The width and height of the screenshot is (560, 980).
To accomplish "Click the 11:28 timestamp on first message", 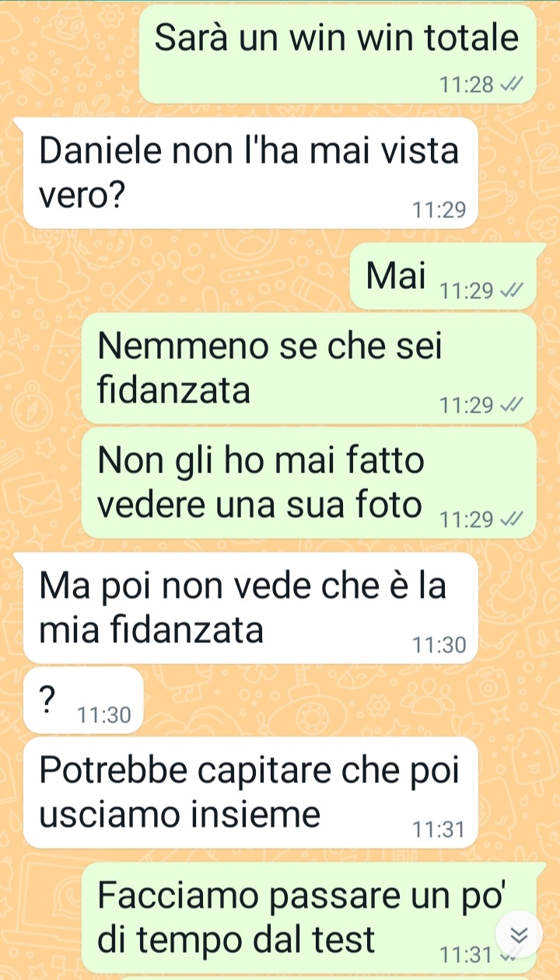I will click(x=467, y=84).
